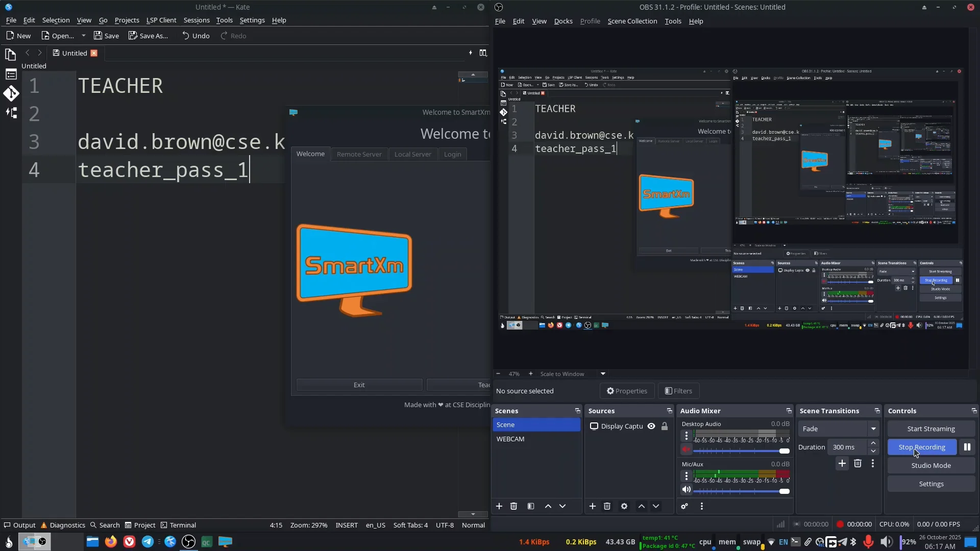Viewport: 980px width, 551px height.
Task: Open transition properties three-dot menu
Action: click(x=873, y=463)
